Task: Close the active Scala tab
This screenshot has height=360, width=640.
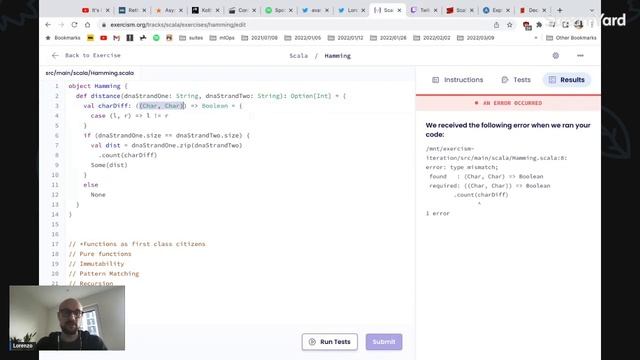Action: click(x=399, y=10)
